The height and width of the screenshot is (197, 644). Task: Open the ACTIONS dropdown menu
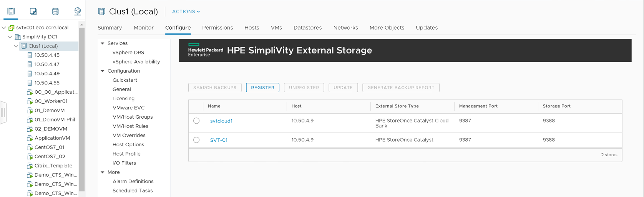click(186, 12)
